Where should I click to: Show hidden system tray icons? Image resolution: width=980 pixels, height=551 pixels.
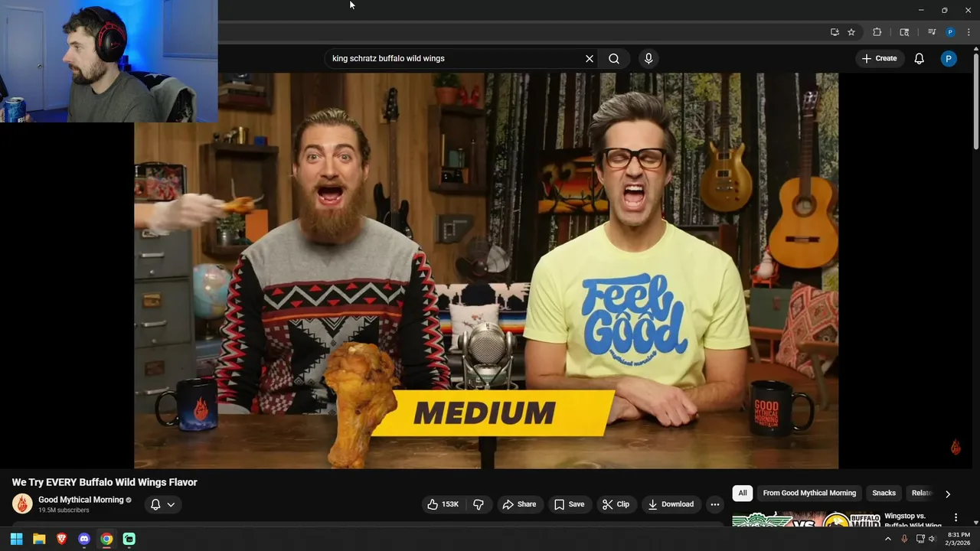tap(888, 539)
